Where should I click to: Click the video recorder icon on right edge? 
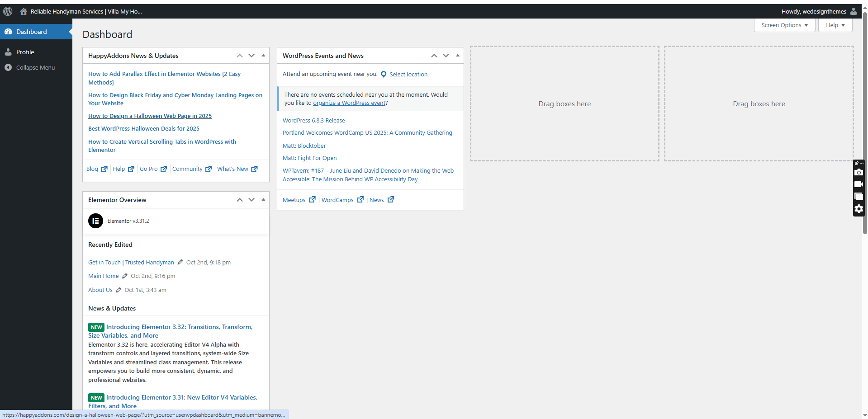859,184
